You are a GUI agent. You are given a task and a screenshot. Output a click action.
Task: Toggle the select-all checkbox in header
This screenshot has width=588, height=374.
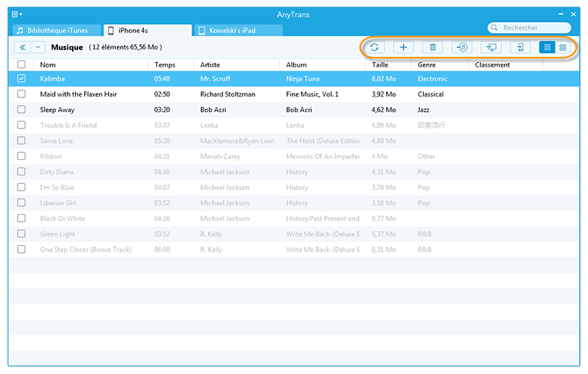[x=22, y=64]
